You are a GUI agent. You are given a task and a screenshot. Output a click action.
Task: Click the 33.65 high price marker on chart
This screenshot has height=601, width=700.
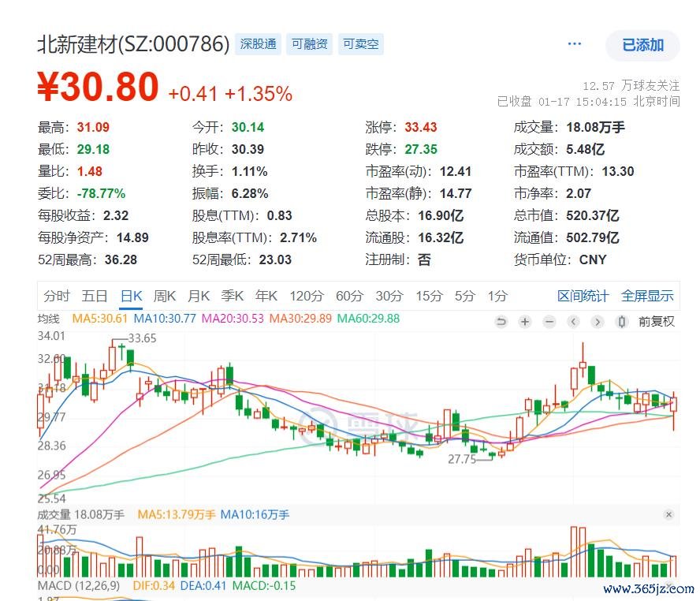click(x=143, y=338)
